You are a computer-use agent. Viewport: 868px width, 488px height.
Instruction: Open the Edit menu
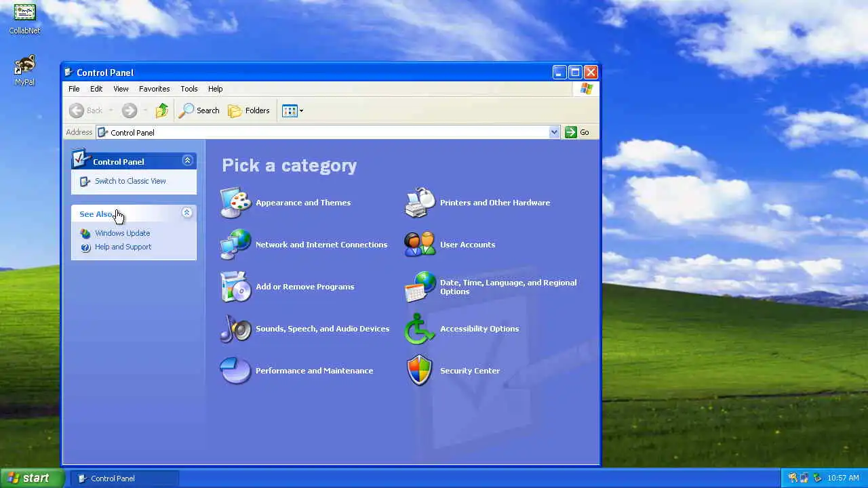[96, 89]
